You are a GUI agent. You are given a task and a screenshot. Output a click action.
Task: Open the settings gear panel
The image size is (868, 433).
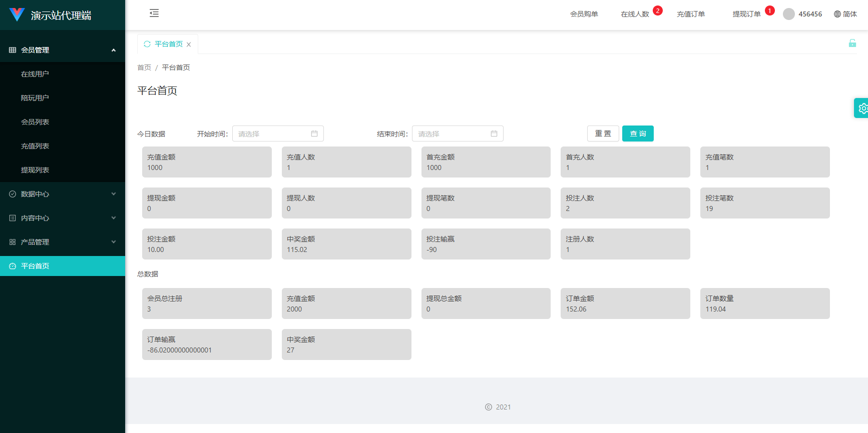pos(862,108)
